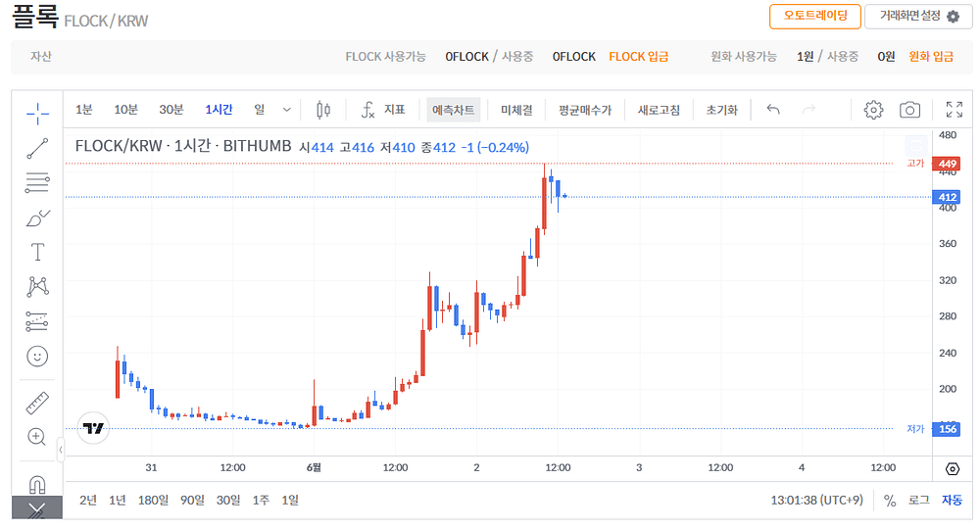Select the trend line drawing tool
Image resolution: width=980 pixels, height=529 pixels.
click(x=37, y=148)
